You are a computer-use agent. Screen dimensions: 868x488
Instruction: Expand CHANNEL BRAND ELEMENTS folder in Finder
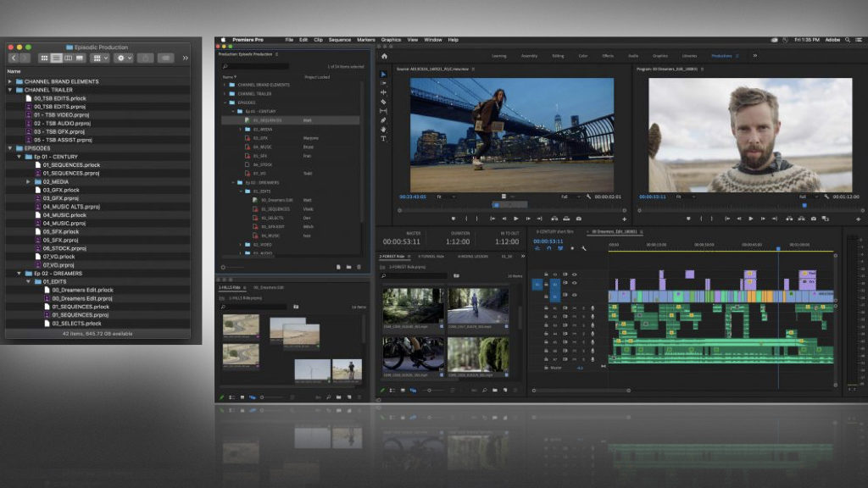click(10, 81)
